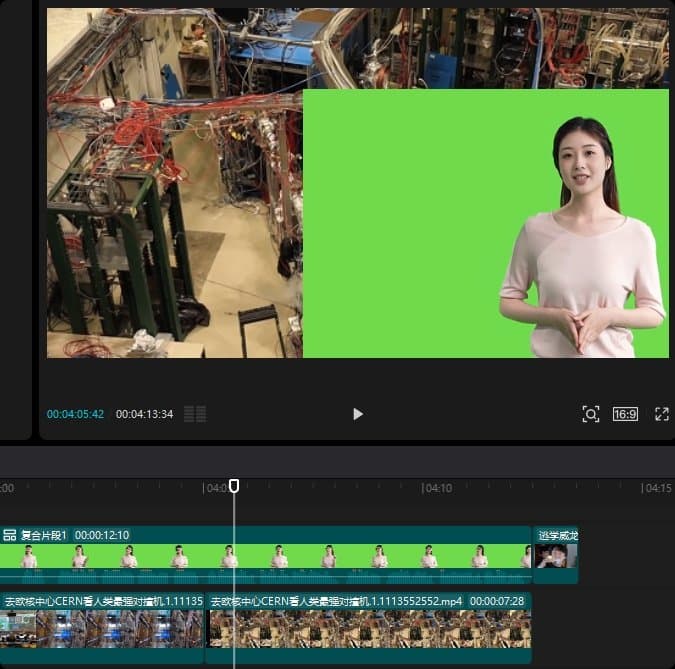Click the 00:00:07:28 duration label on the clip
This screenshot has width=675, height=669.
click(496, 601)
